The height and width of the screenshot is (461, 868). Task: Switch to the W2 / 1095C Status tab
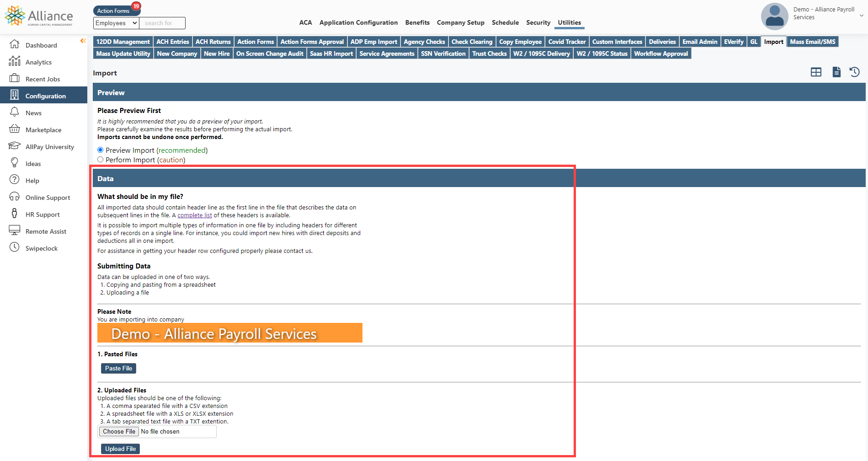(602, 54)
